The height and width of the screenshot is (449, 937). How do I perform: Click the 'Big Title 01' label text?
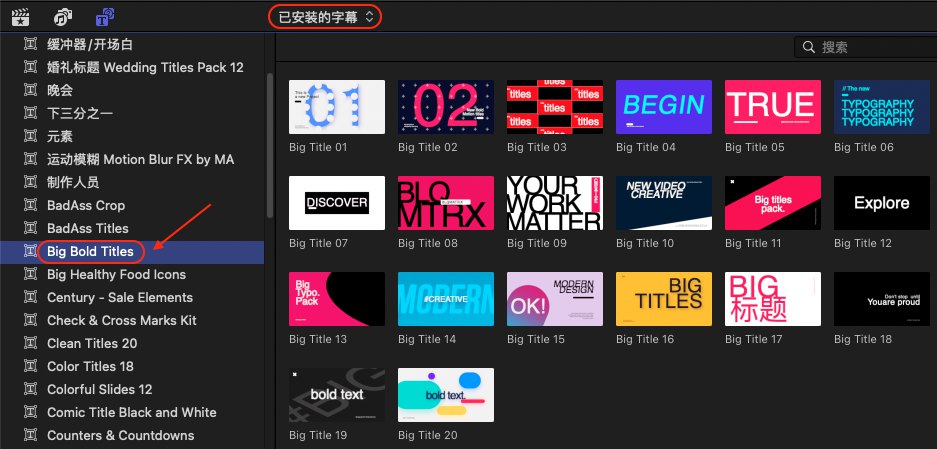click(318, 147)
